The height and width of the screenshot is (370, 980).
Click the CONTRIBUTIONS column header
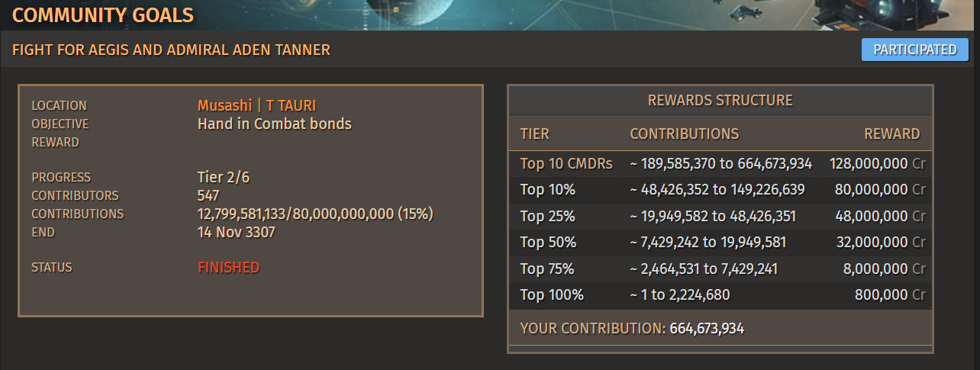685,134
